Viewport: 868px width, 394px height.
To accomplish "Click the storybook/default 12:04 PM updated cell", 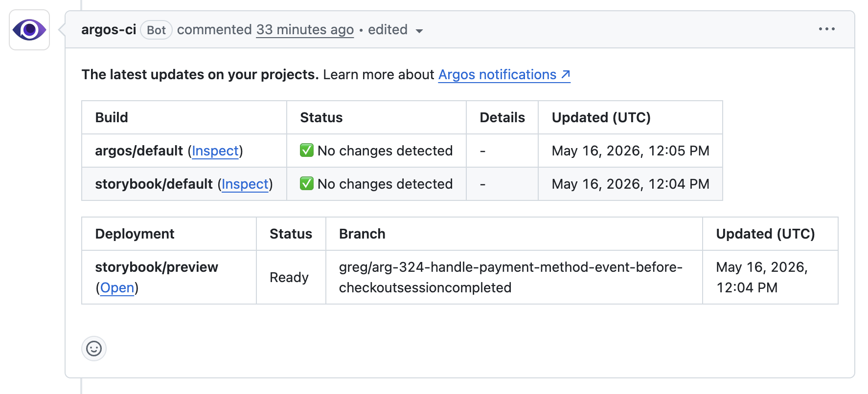I will click(x=630, y=184).
